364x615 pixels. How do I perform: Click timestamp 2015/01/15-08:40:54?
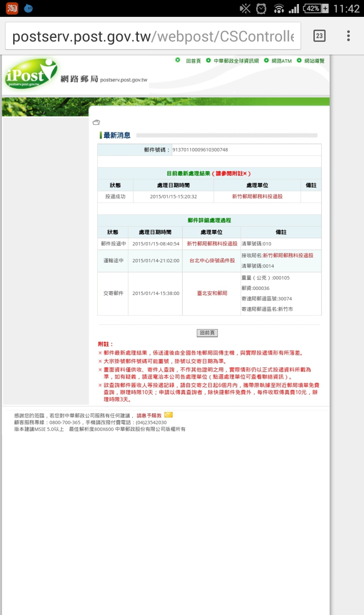156,244
